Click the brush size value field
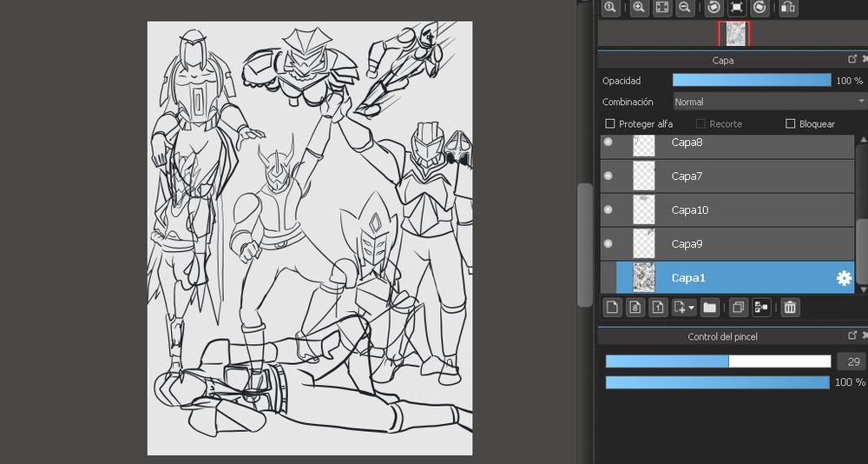Viewport: 868px width, 464px height. click(851, 361)
